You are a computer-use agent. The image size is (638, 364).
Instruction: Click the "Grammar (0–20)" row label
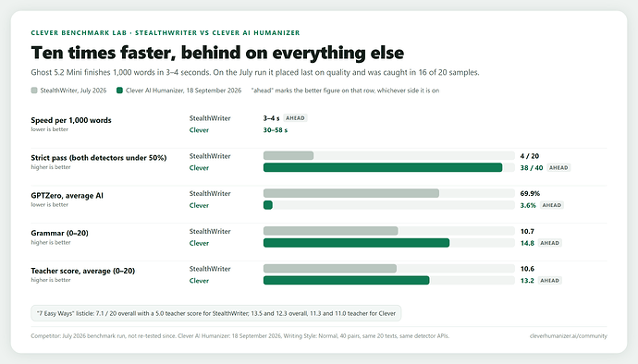pyautogui.click(x=59, y=233)
